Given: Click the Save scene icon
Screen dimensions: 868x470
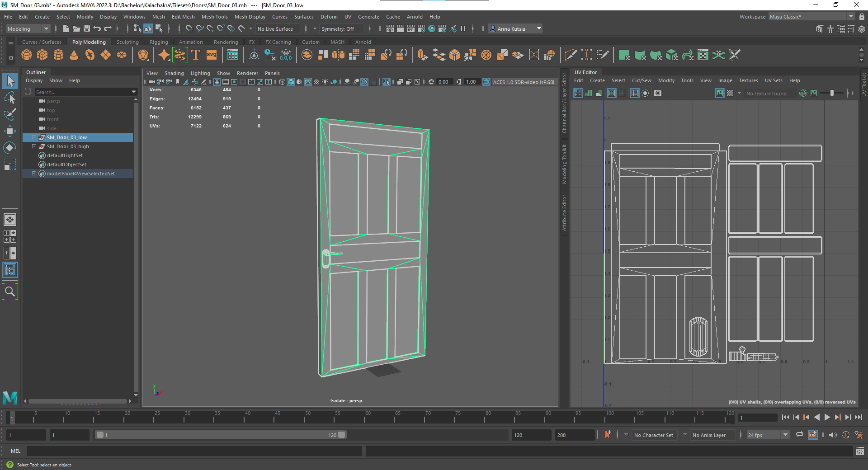Looking at the screenshot, I should tap(87, 28).
